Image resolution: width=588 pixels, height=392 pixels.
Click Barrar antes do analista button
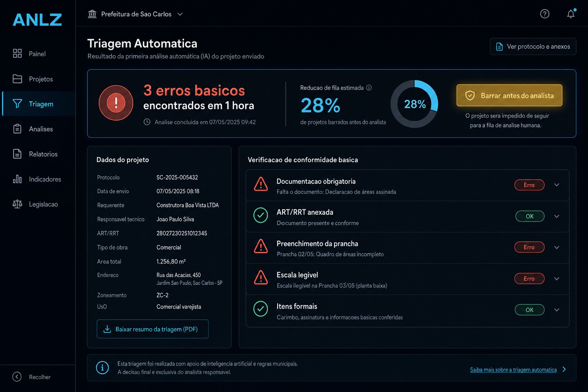(509, 95)
